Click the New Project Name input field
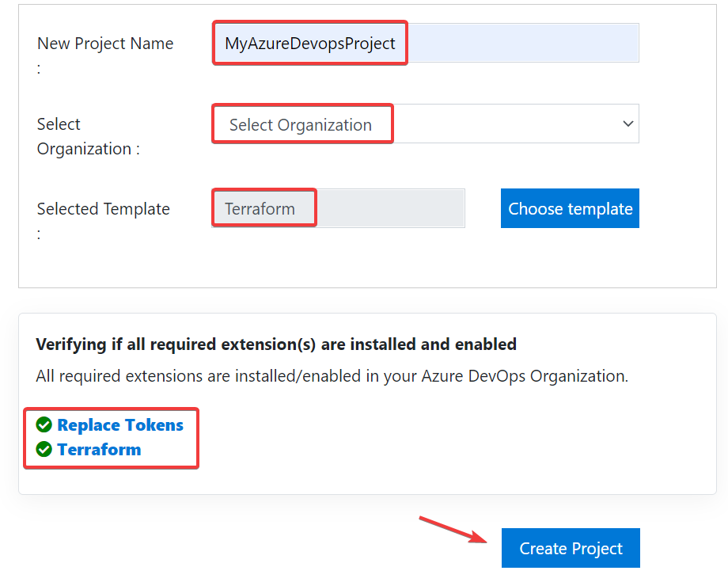This screenshot has width=728, height=582. [x=425, y=43]
